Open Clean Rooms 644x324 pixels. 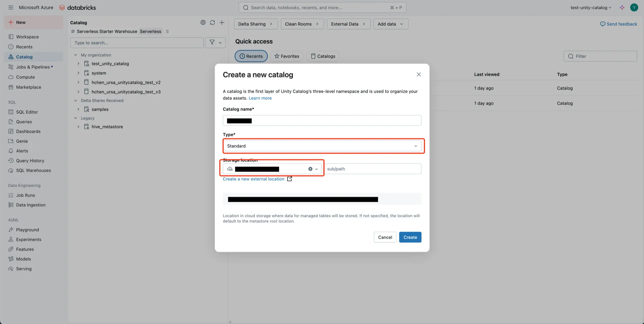point(302,24)
